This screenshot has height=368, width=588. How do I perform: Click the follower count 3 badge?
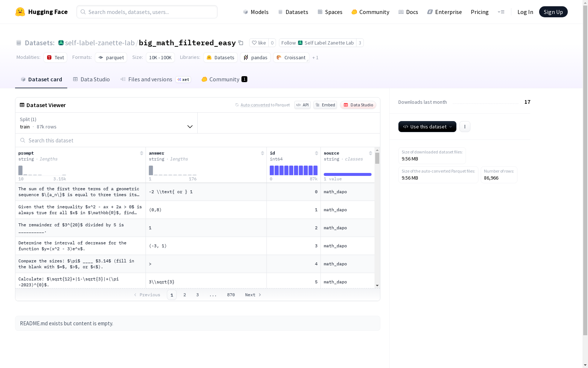[x=360, y=43]
